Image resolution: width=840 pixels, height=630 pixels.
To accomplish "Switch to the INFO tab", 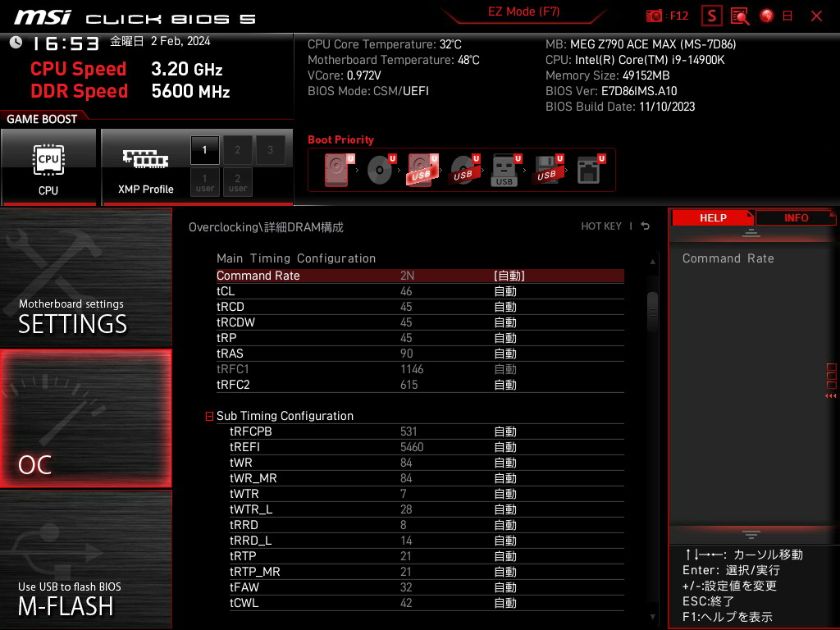I will coord(796,217).
